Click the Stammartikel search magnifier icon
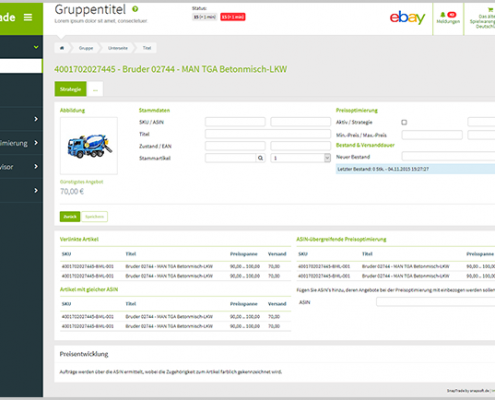The width and height of the screenshot is (495, 400). pyautogui.click(x=260, y=158)
